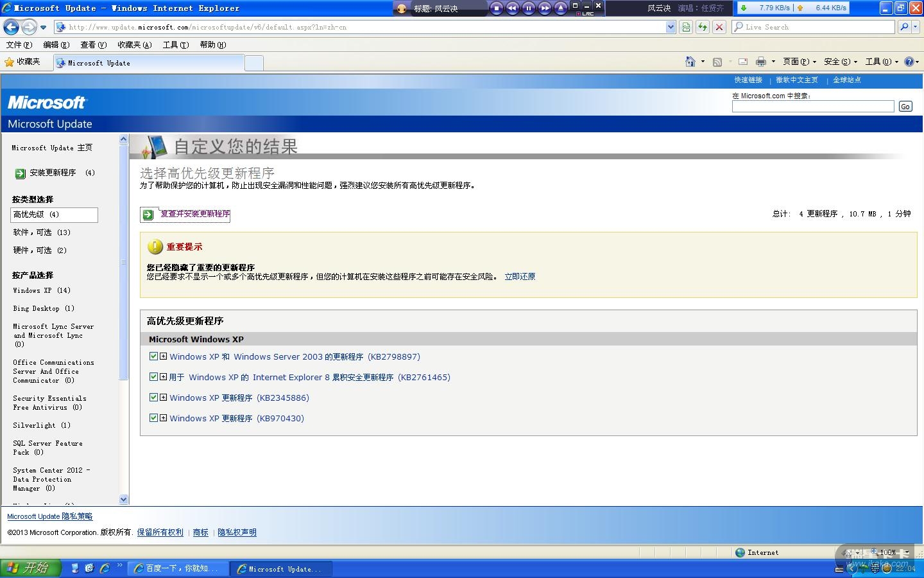Image resolution: width=924 pixels, height=578 pixels.
Task: Expand details for KB970430 update
Action: pos(164,418)
